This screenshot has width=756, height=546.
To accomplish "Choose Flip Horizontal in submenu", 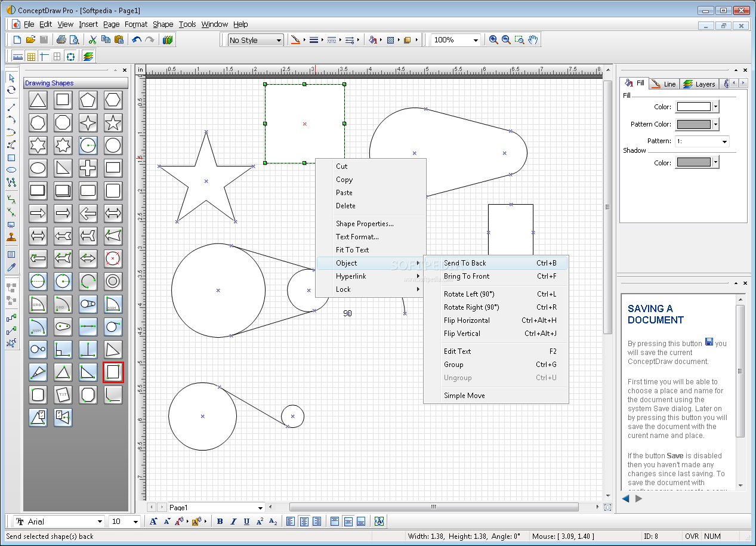I will tap(496, 320).
